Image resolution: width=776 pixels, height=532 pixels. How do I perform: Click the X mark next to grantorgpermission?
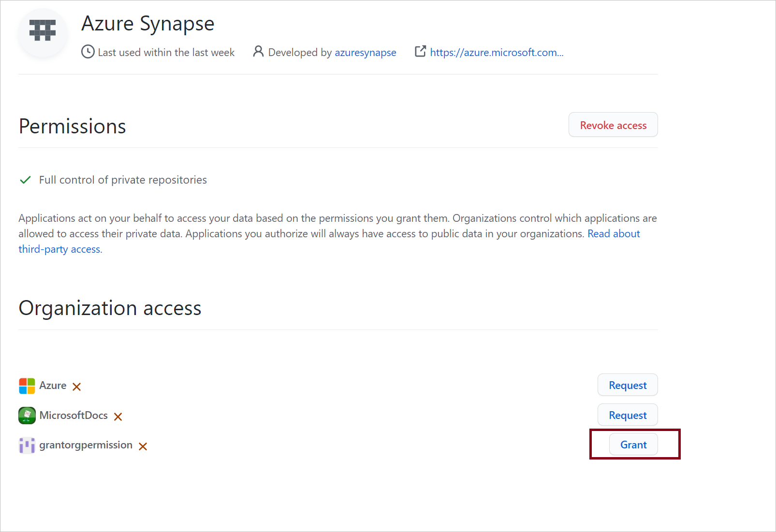click(143, 446)
